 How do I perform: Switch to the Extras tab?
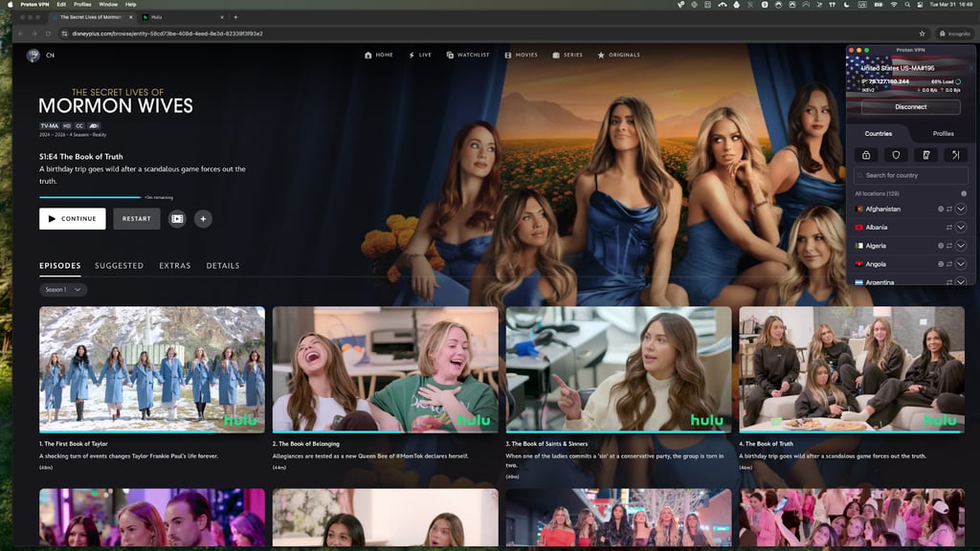175,266
